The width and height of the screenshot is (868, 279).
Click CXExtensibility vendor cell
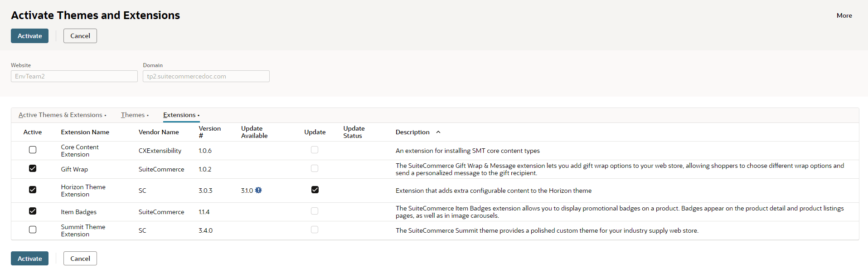tap(160, 151)
